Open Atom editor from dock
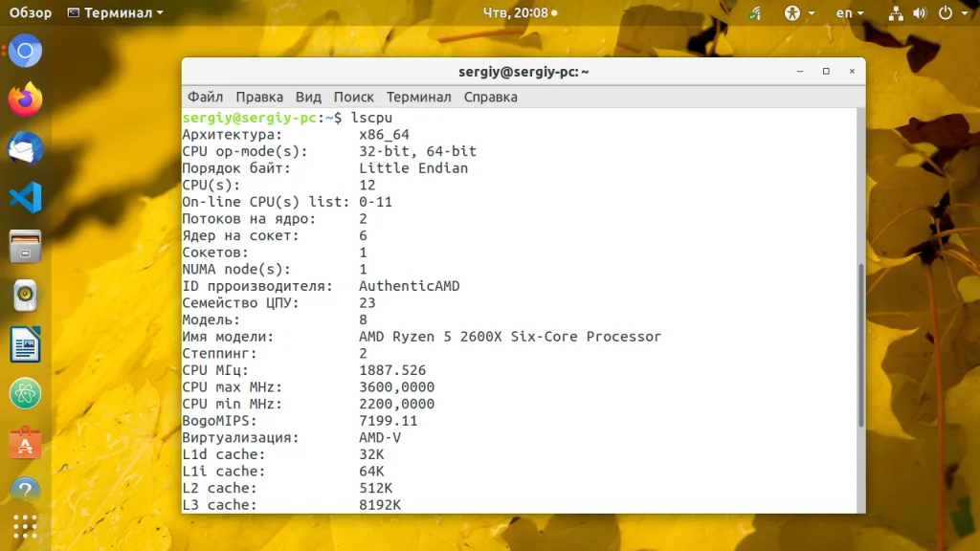Screen dimensions: 980x551 26,393
